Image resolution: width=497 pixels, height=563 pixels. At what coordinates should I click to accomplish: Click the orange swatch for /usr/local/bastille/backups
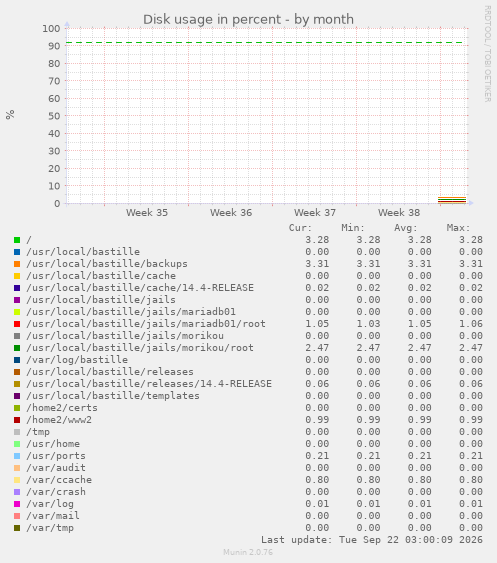[x=17, y=264]
